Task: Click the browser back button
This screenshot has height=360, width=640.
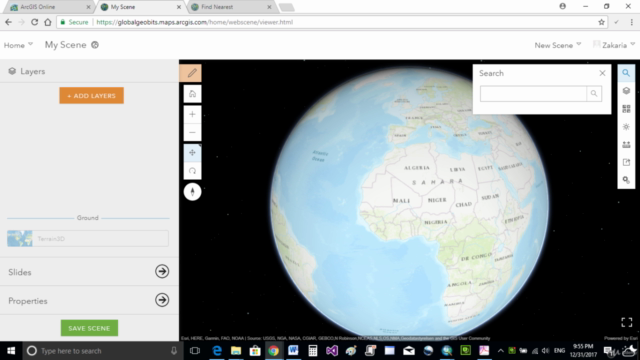Action: coord(8,22)
